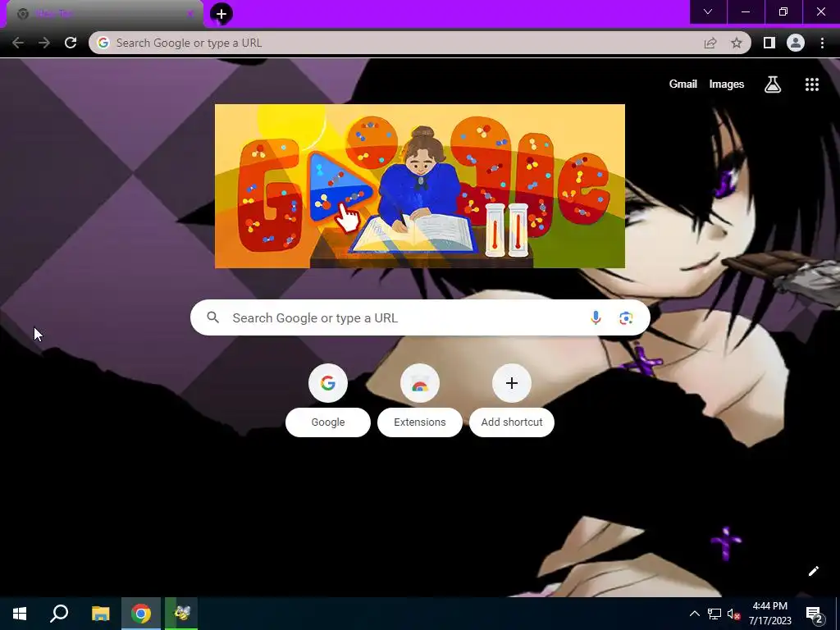This screenshot has width=840, height=630.
Task: Open Search Labs flask icon
Action: [773, 84]
